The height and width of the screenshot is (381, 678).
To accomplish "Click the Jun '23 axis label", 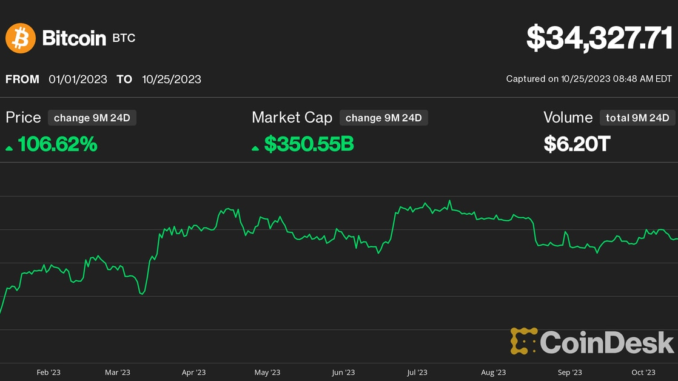I will pos(343,372).
